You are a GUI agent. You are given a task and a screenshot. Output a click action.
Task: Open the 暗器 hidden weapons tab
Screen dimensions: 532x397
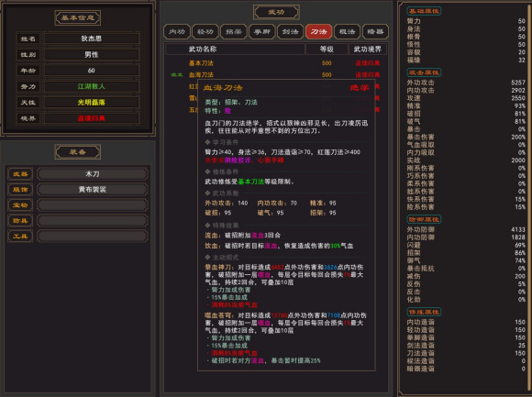point(375,32)
